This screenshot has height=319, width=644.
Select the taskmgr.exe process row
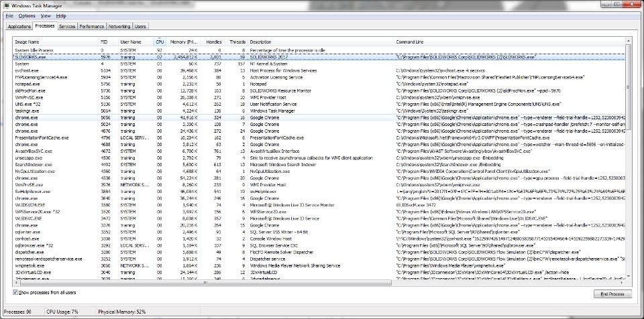pyautogui.click(x=28, y=110)
